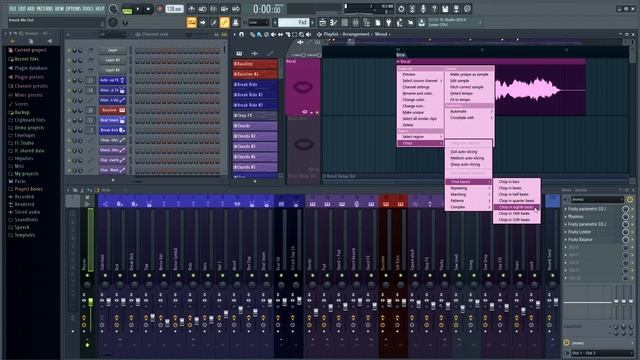Click the Vocal track thumbnail with lips
Image resolution: width=640 pixels, height=360 pixels.
tap(303, 87)
